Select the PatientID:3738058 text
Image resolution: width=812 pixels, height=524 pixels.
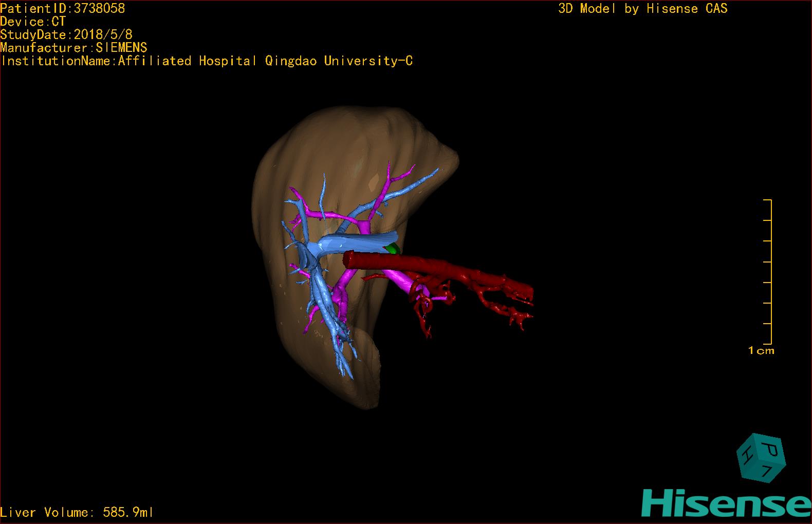63,8
